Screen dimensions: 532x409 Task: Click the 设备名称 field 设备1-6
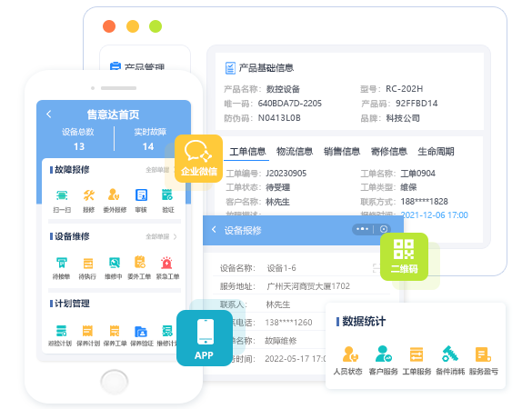pos(281,268)
